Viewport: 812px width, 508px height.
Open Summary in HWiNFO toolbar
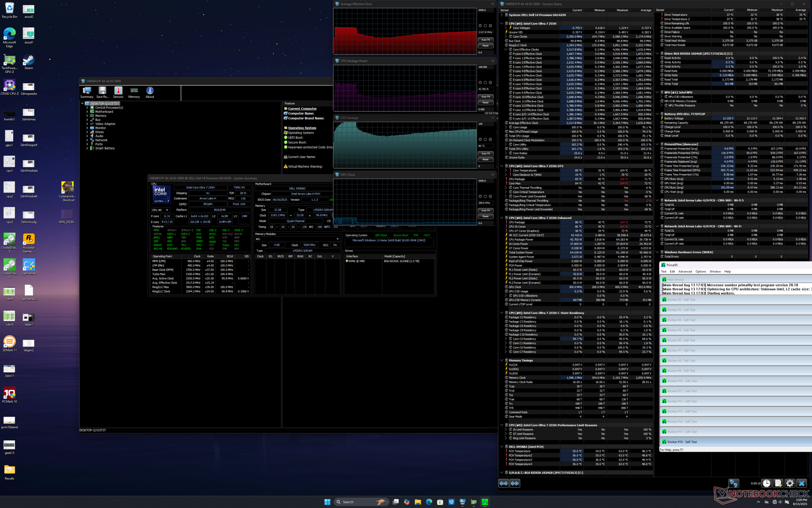87,92
